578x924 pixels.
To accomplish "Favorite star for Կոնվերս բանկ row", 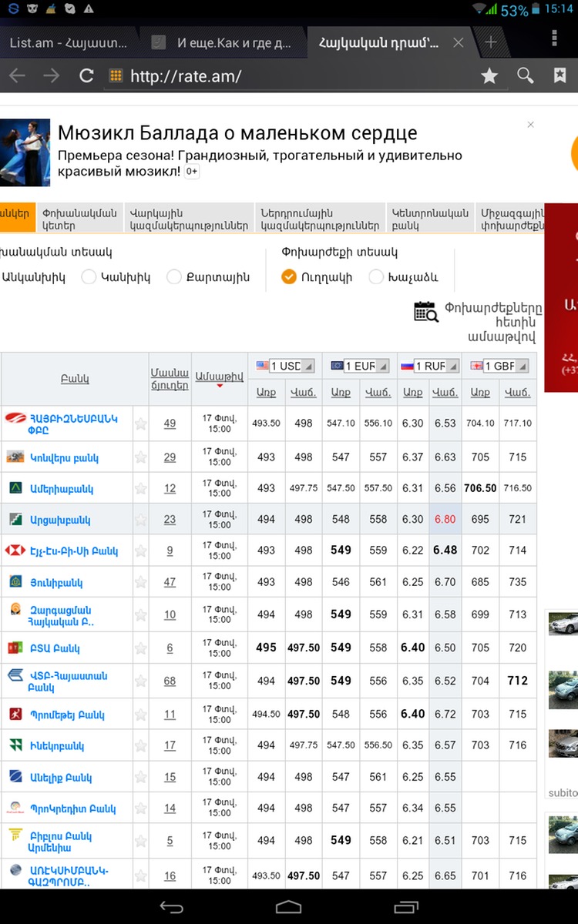I will [141, 457].
